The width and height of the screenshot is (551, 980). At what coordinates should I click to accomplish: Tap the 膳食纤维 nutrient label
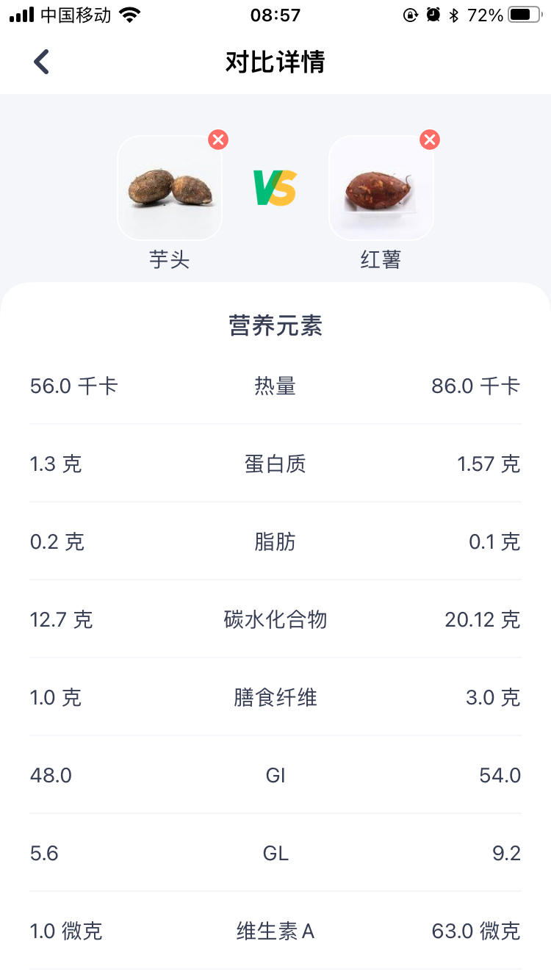click(275, 697)
